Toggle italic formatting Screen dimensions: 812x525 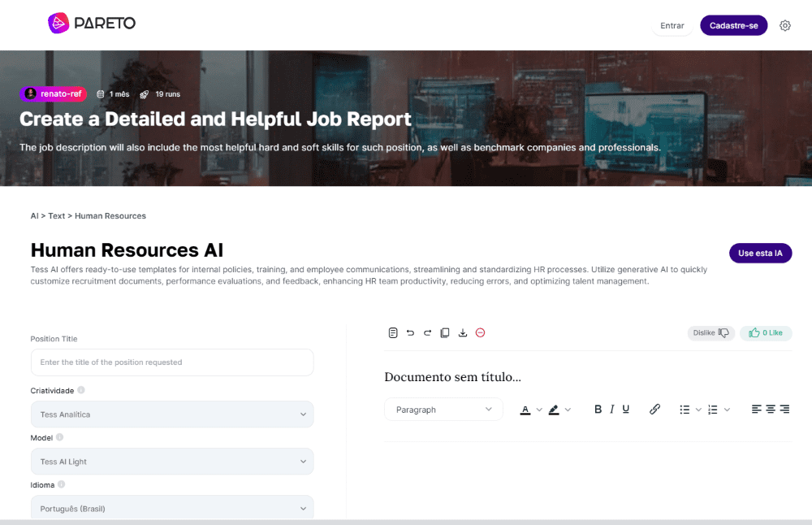(x=612, y=410)
